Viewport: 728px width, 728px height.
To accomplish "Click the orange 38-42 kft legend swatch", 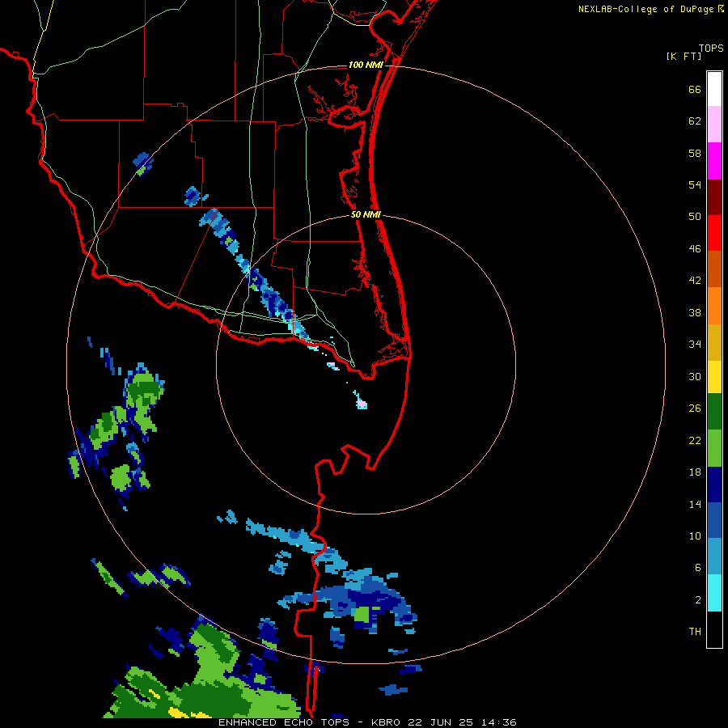I will point(714,306).
